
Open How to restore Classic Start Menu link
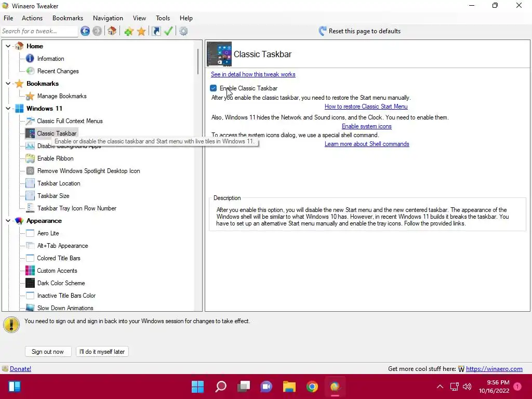366,107
